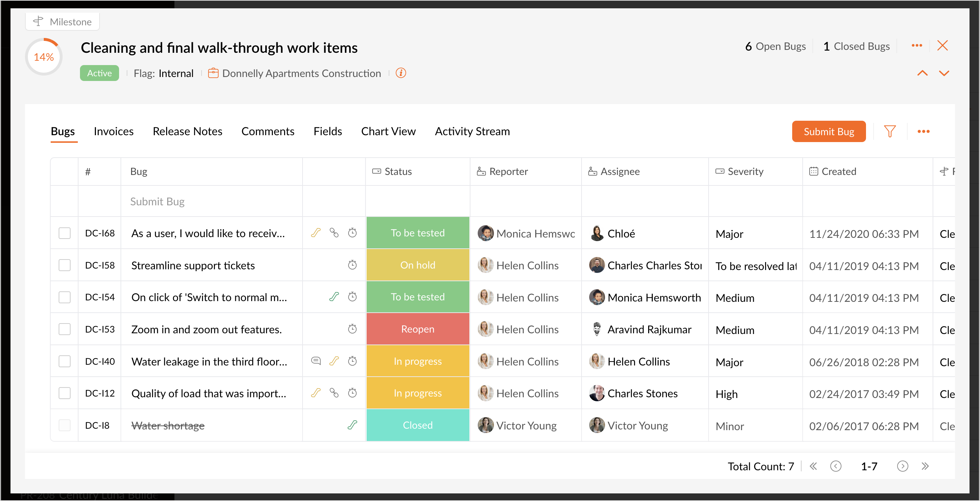This screenshot has width=980, height=501.
Task: Click the link icon on DC-I68 row
Action: [334, 233]
